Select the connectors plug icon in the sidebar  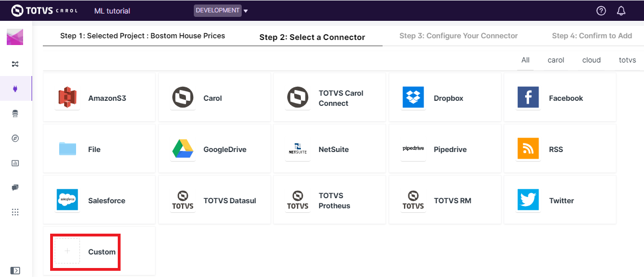(15, 88)
